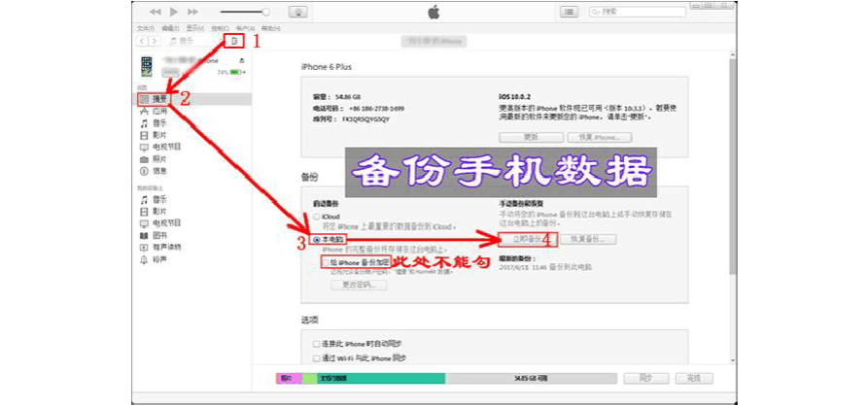Enable 连接此 iPhone 时自动同步 checkbox
Screen dimensions: 868x405
[x=317, y=344]
